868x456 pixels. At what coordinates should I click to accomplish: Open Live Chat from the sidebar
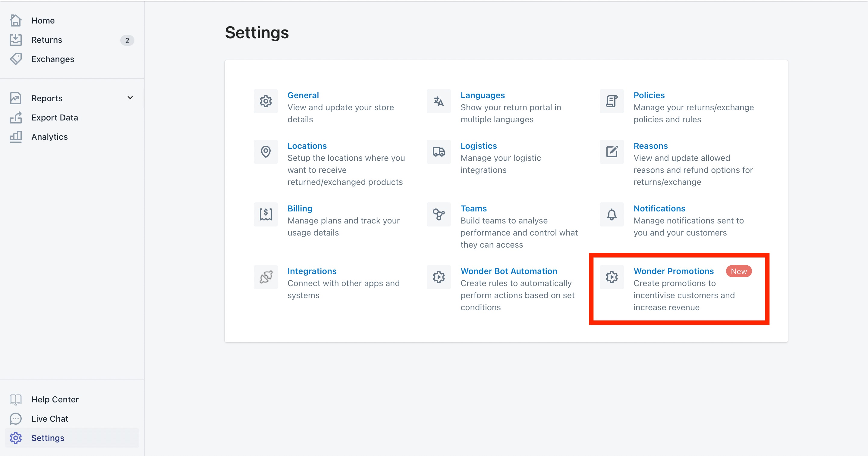49,419
